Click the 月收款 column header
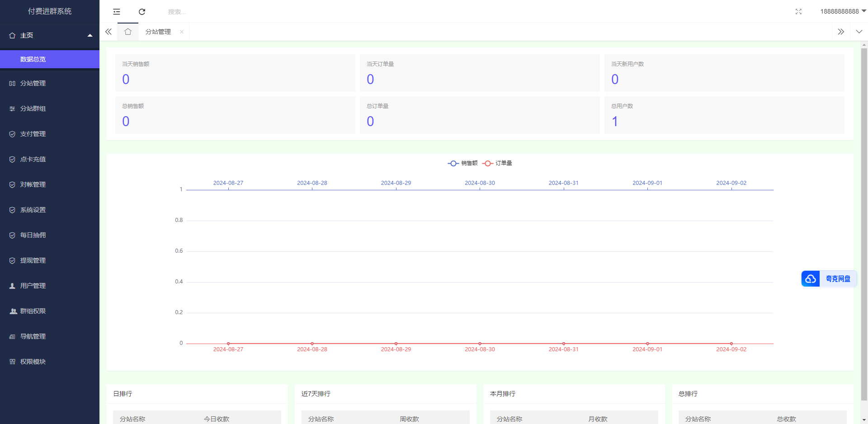Image resolution: width=868 pixels, height=424 pixels. point(598,419)
